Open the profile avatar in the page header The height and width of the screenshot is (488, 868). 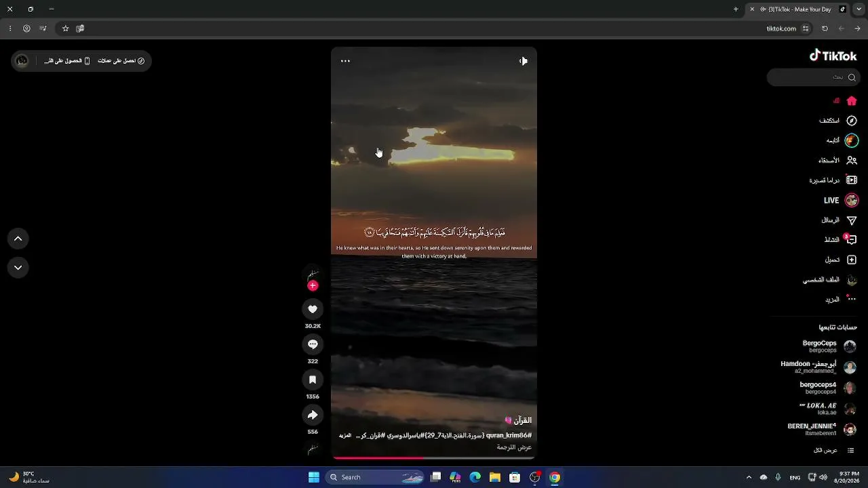[x=22, y=61]
